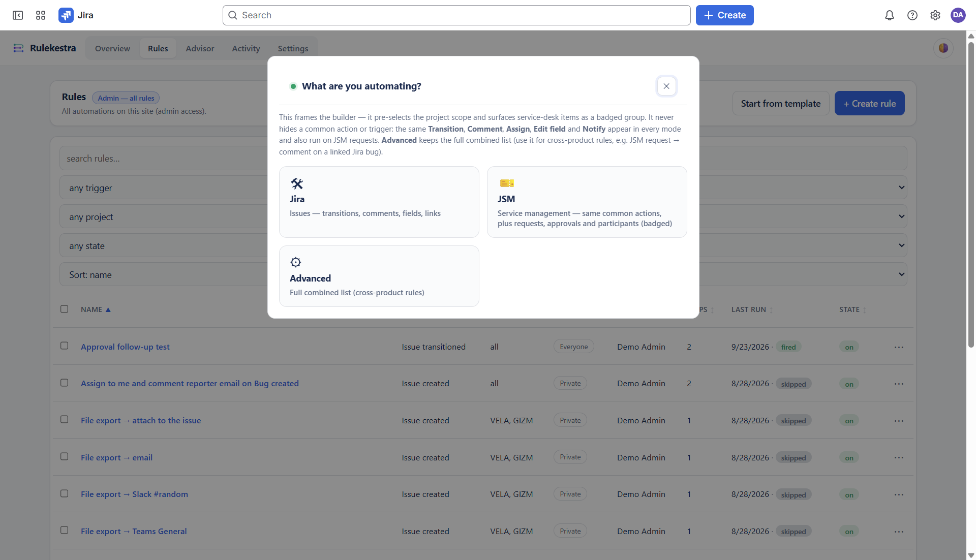Click the Jira logo icon
Viewport: 976px width, 560px height.
click(x=66, y=15)
